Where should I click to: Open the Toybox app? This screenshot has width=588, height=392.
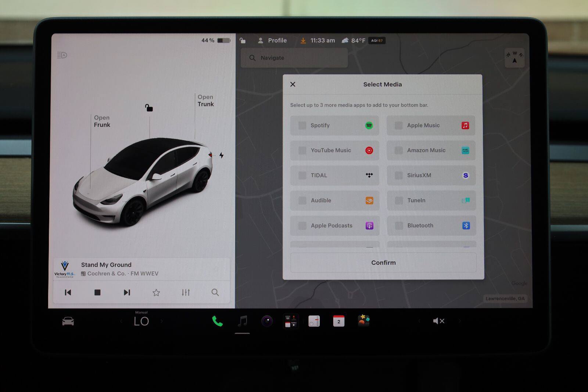364,321
